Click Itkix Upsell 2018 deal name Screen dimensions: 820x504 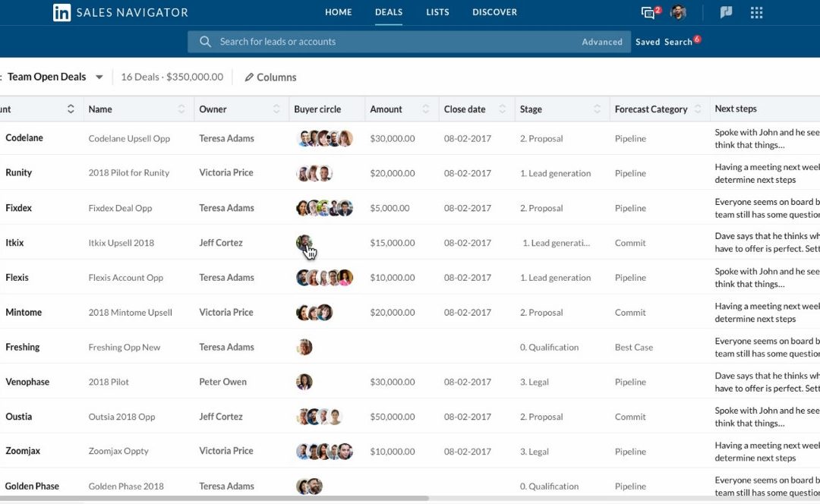coord(121,243)
